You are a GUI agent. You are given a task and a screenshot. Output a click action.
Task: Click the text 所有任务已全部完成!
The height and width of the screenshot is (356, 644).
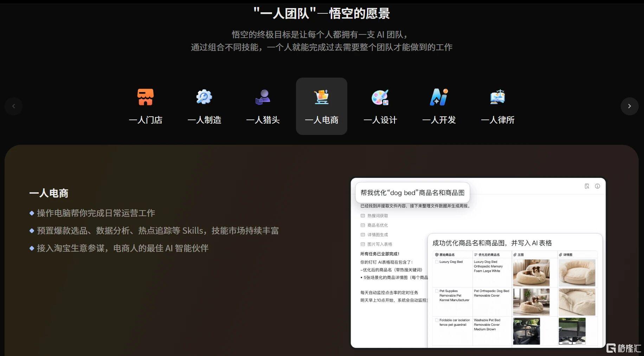380,254
